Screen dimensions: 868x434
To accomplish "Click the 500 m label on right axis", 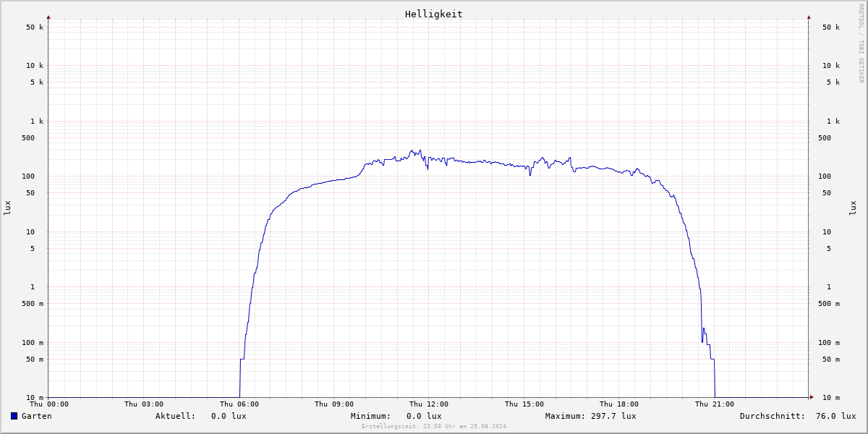I will click(829, 304).
